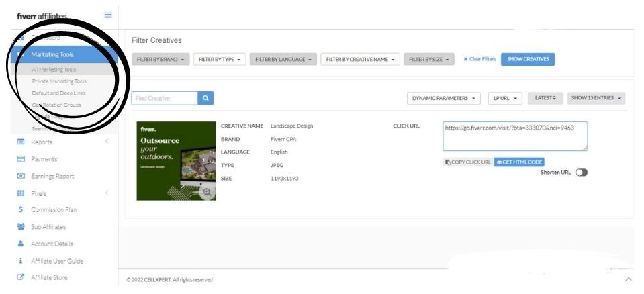
Task: Click the Reports sidebar icon
Action: [21, 142]
